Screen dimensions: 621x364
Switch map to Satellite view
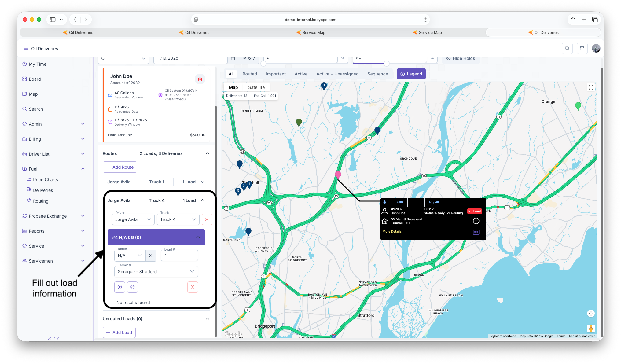(256, 87)
